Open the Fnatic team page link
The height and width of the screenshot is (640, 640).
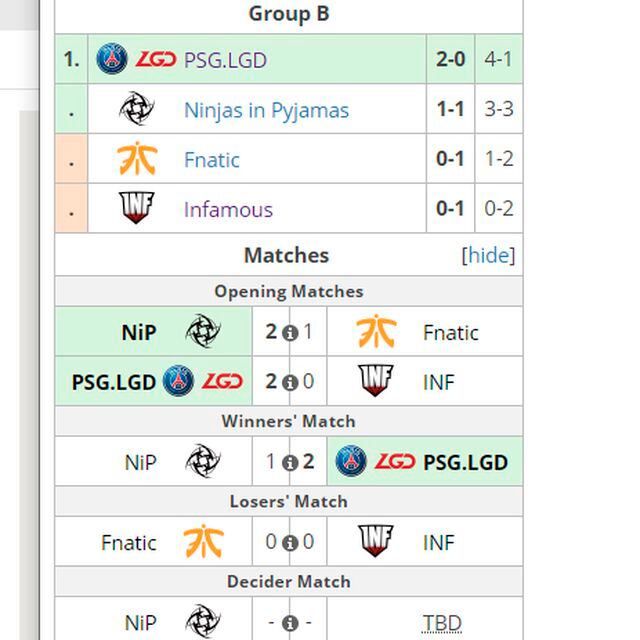coord(212,160)
